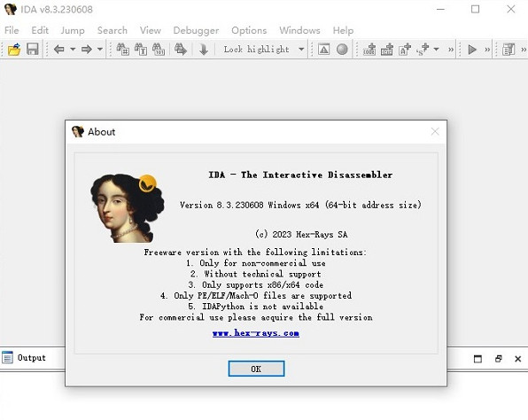Click 'For commercial use please acquire' line

tap(256, 317)
